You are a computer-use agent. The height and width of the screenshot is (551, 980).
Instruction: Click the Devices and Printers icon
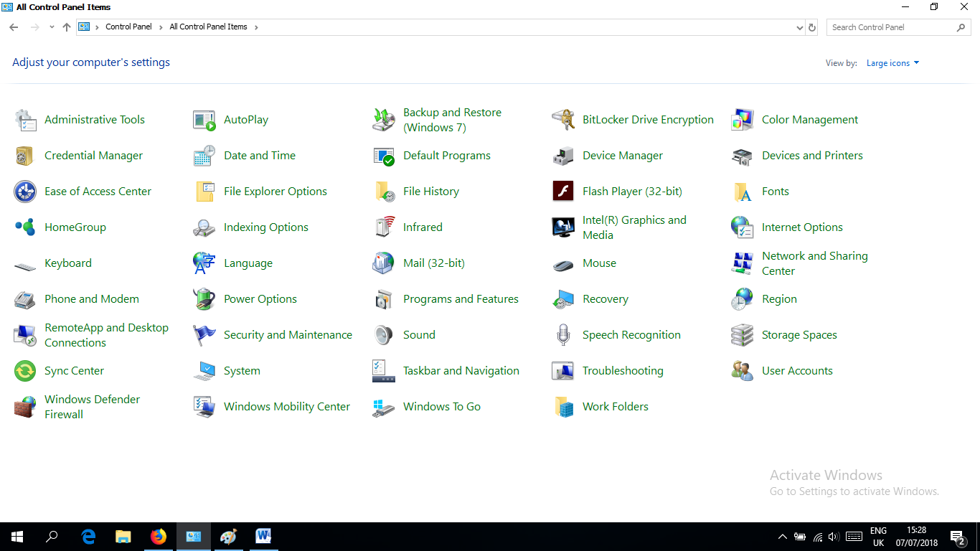point(743,156)
